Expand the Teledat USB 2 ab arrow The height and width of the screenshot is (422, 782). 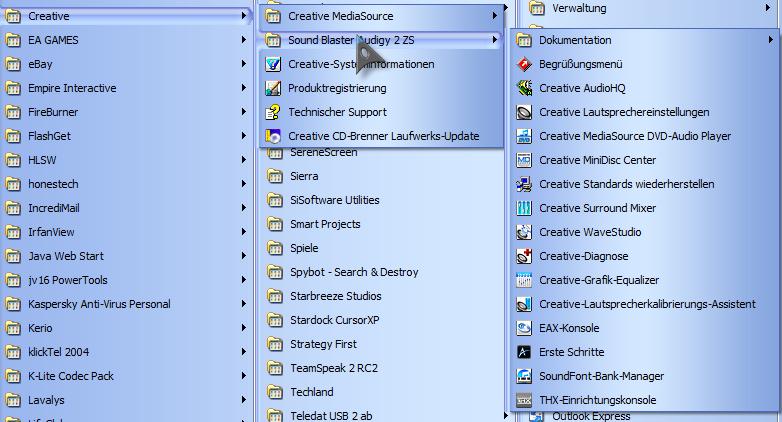pos(506,416)
